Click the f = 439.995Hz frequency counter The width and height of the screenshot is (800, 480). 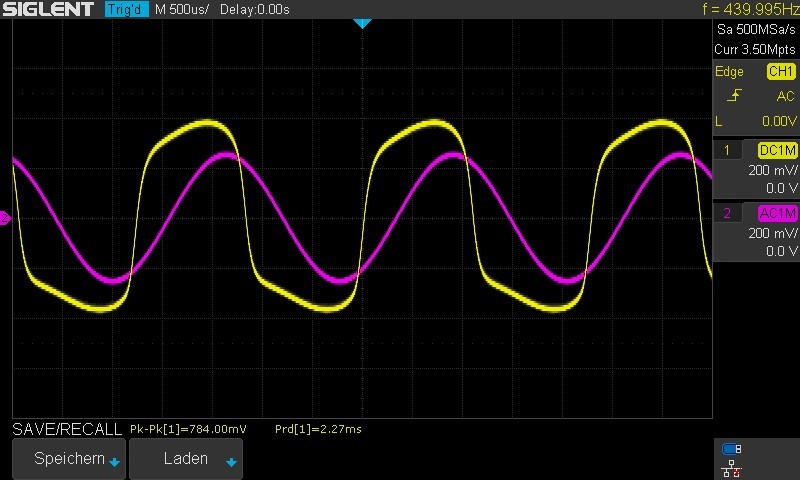[x=750, y=9]
